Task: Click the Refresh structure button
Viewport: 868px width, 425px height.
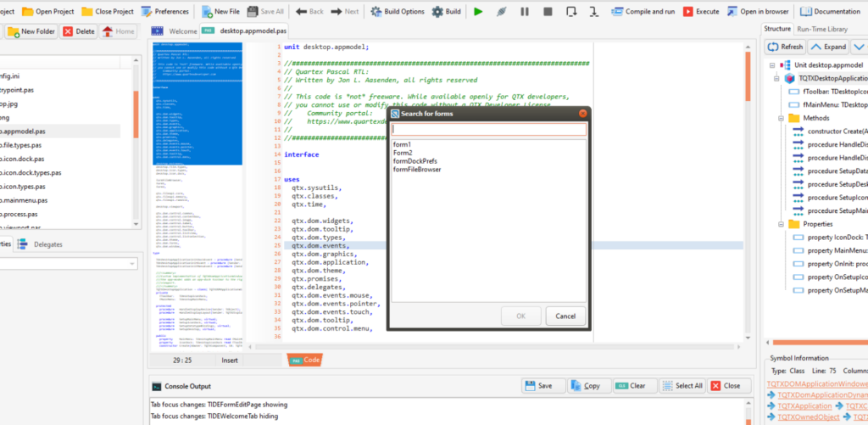Action: coord(785,47)
